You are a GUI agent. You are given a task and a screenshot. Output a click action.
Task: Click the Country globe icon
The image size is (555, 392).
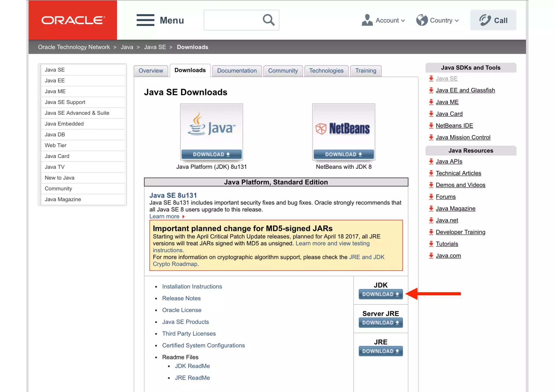tap(422, 20)
